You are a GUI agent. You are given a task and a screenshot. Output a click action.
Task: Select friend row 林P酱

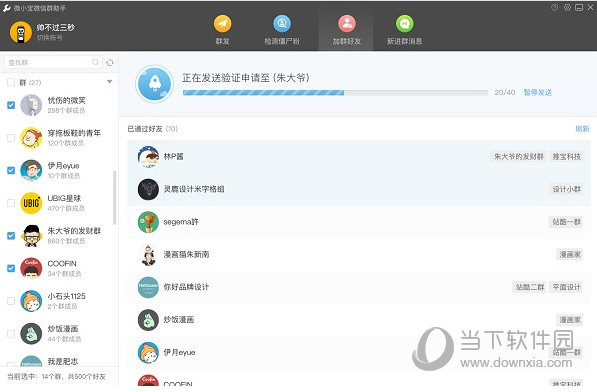pos(359,156)
